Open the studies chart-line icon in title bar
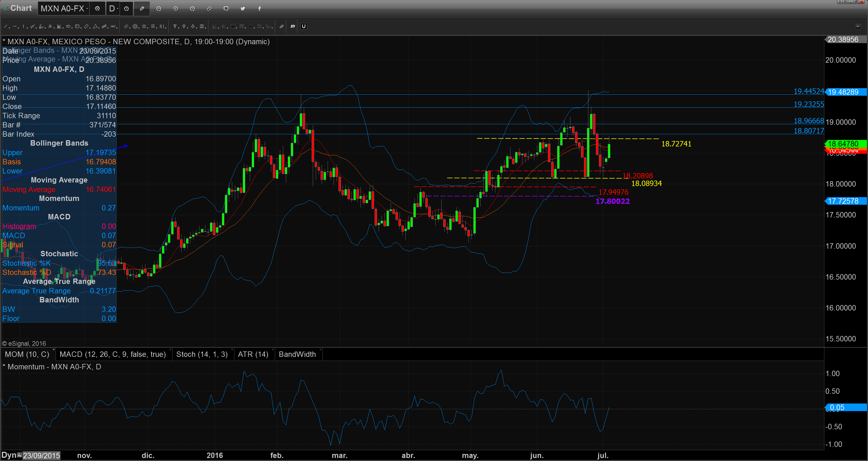The image size is (868, 461). click(x=159, y=9)
